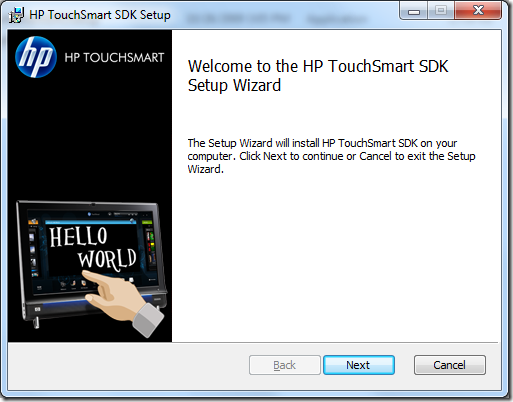Click the Hello World touchscreen picture
Screen dimensions: 513x402
[x=92, y=269]
